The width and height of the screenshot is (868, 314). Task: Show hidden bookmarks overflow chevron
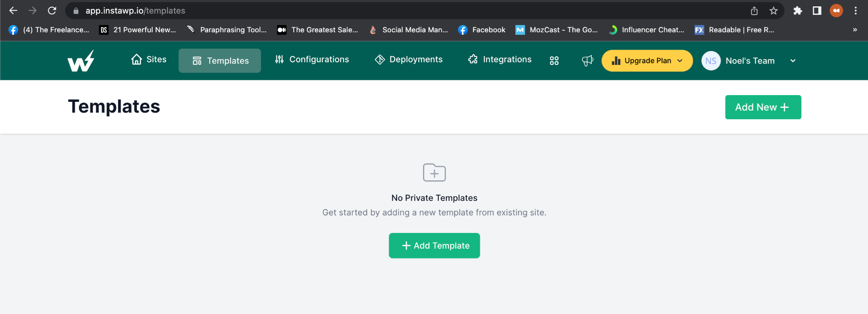[x=854, y=30]
